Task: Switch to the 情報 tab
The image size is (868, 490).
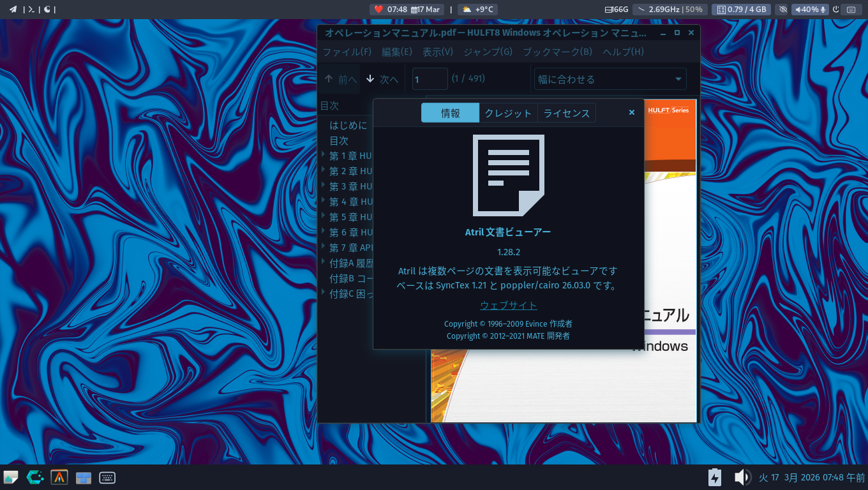Action: click(450, 113)
